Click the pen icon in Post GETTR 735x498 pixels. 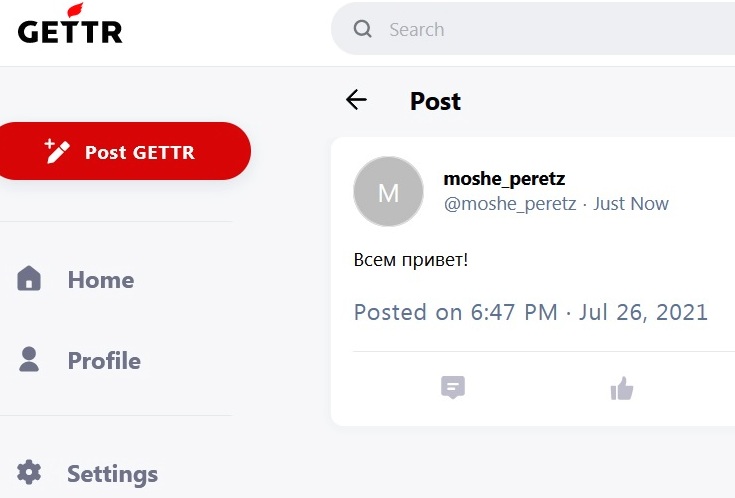click(57, 151)
